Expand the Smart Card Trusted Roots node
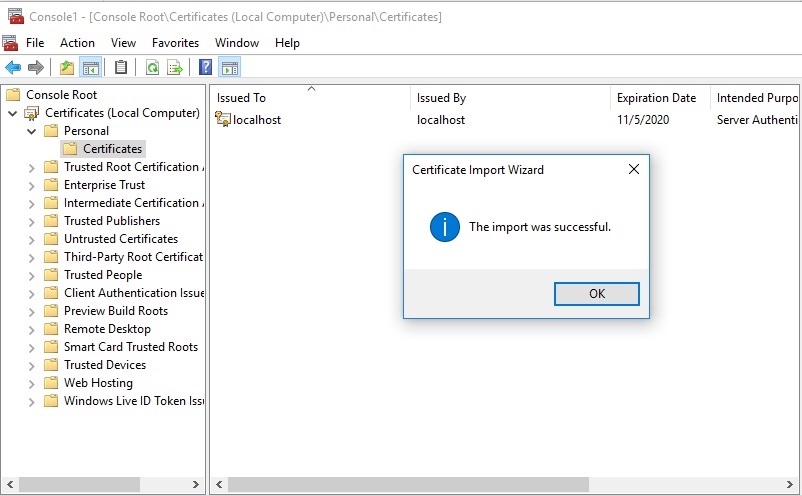The height and width of the screenshot is (496, 802). (x=32, y=347)
